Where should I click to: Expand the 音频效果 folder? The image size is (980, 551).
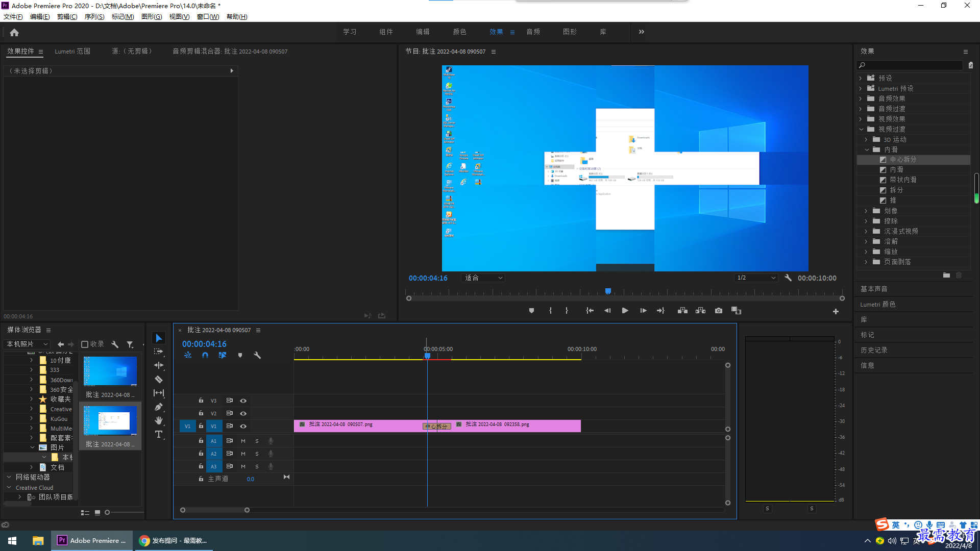click(861, 98)
